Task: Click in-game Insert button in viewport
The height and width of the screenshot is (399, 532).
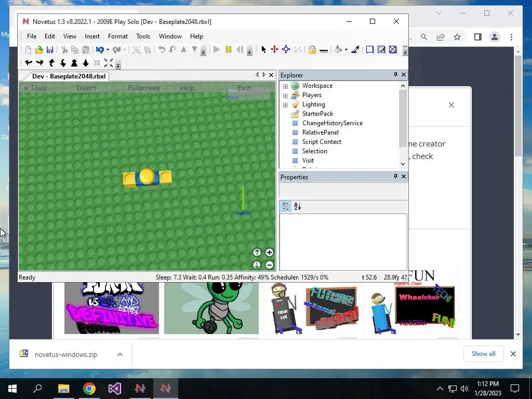Action: pyautogui.click(x=86, y=88)
